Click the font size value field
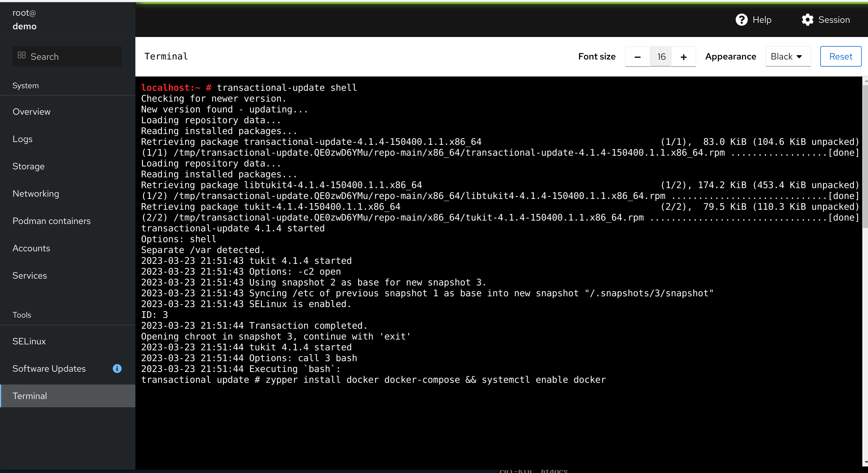Screen dimensions: 868x473 pyautogui.click(x=661, y=57)
